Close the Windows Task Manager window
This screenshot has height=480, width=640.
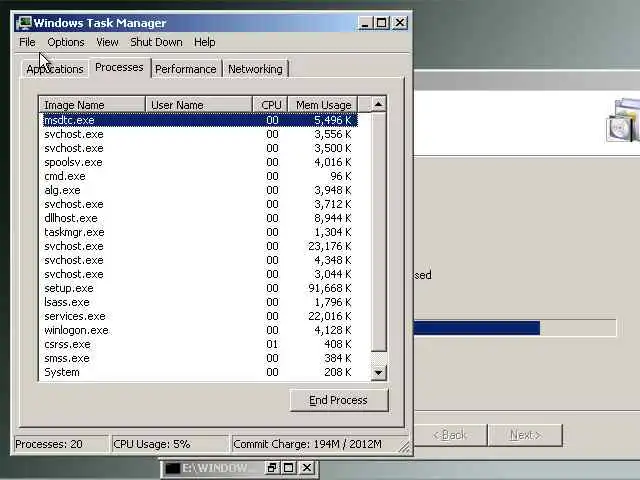coord(400,23)
